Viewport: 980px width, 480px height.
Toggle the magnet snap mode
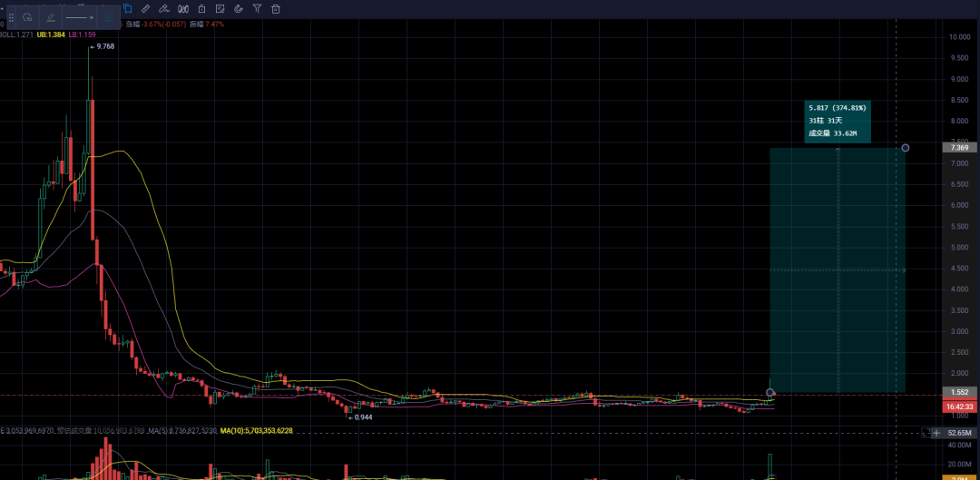click(x=238, y=9)
